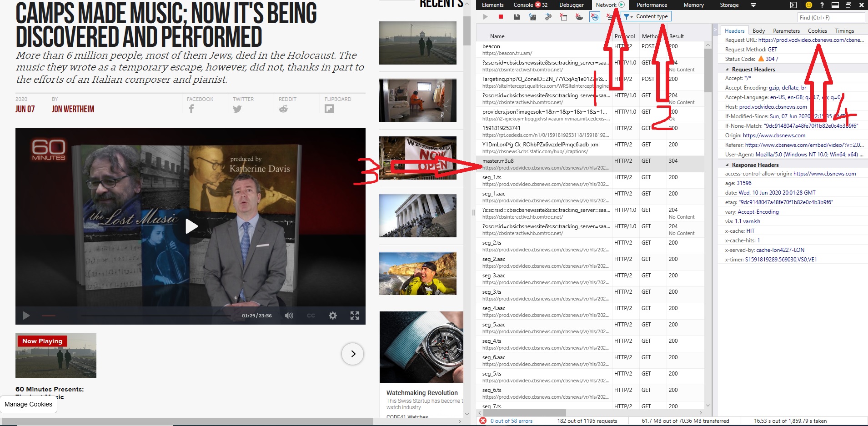
Task: Export captured traffic with the save icon
Action: pyautogui.click(x=517, y=17)
